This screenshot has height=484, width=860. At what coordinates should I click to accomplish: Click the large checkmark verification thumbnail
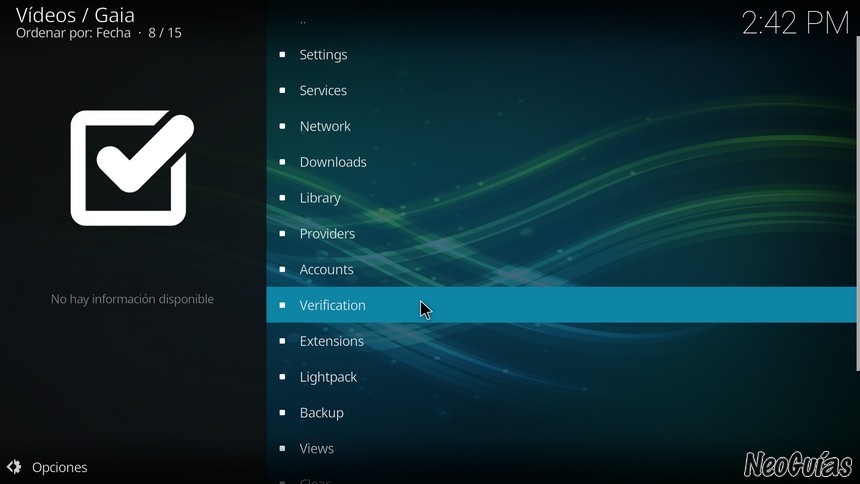132,168
